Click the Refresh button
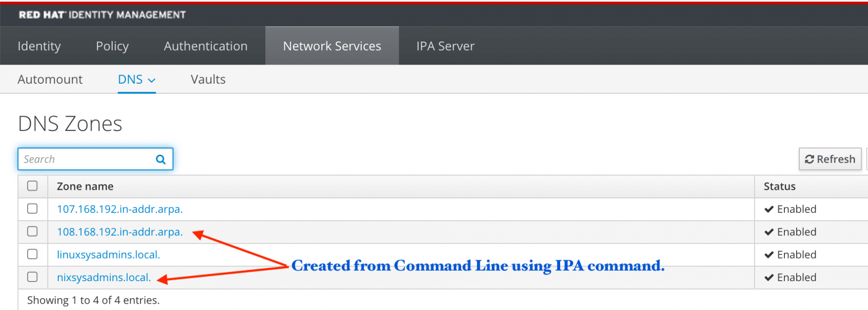Screen dimensions: 868x310 pos(830,159)
